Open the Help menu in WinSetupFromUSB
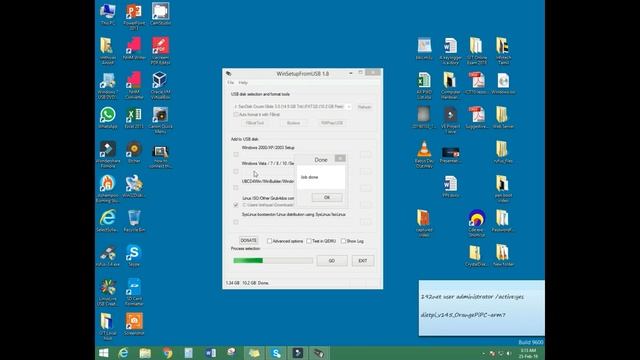This screenshot has width=640, height=360. point(243,83)
